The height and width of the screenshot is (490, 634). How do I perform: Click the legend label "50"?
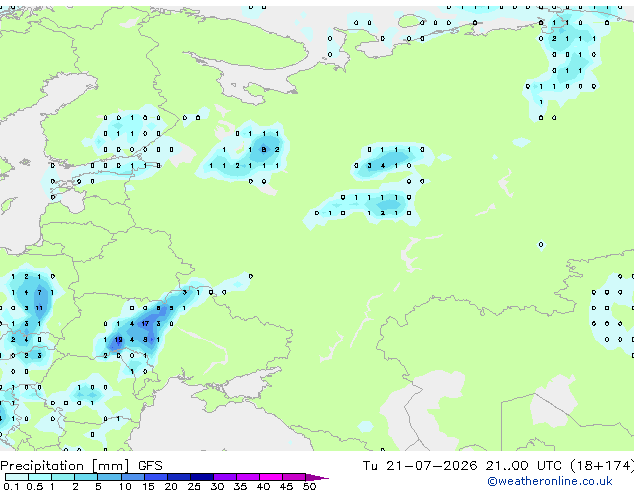pyautogui.click(x=309, y=486)
